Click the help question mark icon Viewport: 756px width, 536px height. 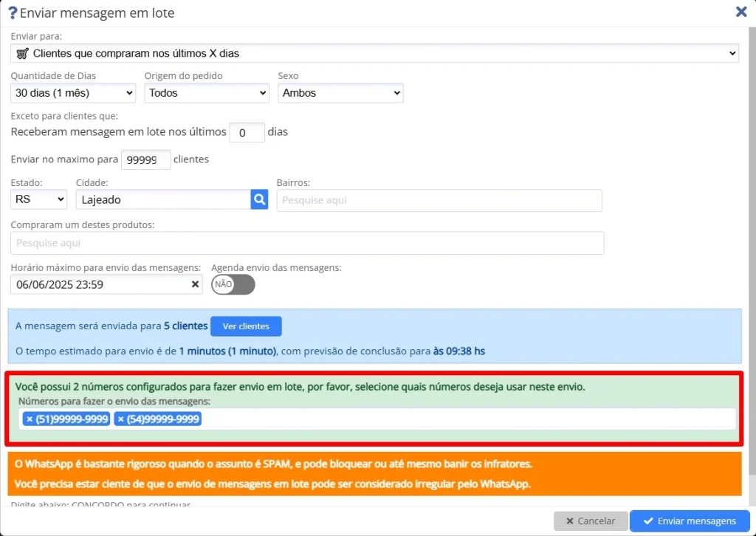(13, 13)
